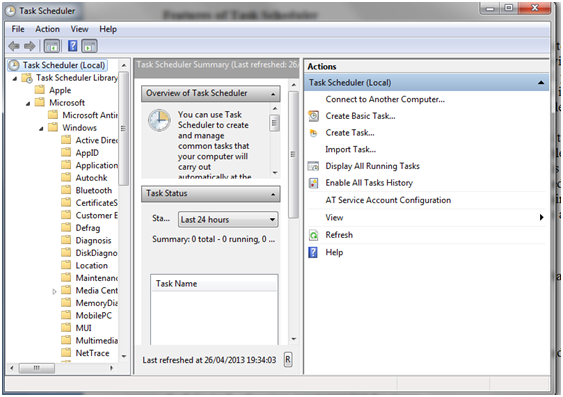Screen dimensions: 563x397
Task: Click the Location folder icon
Action: click(66, 265)
